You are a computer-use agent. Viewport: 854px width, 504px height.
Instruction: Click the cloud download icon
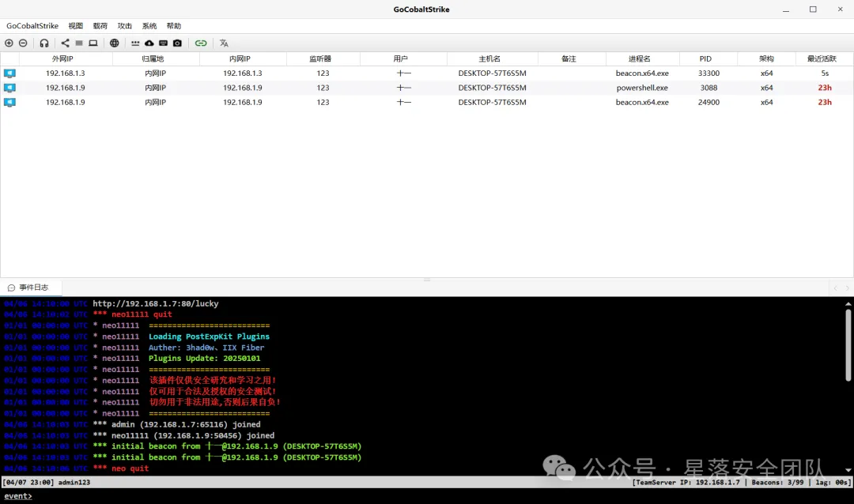click(x=149, y=43)
